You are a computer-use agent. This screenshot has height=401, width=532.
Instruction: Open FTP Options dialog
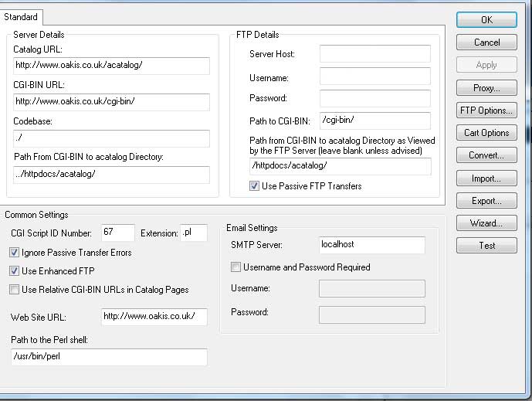486,110
